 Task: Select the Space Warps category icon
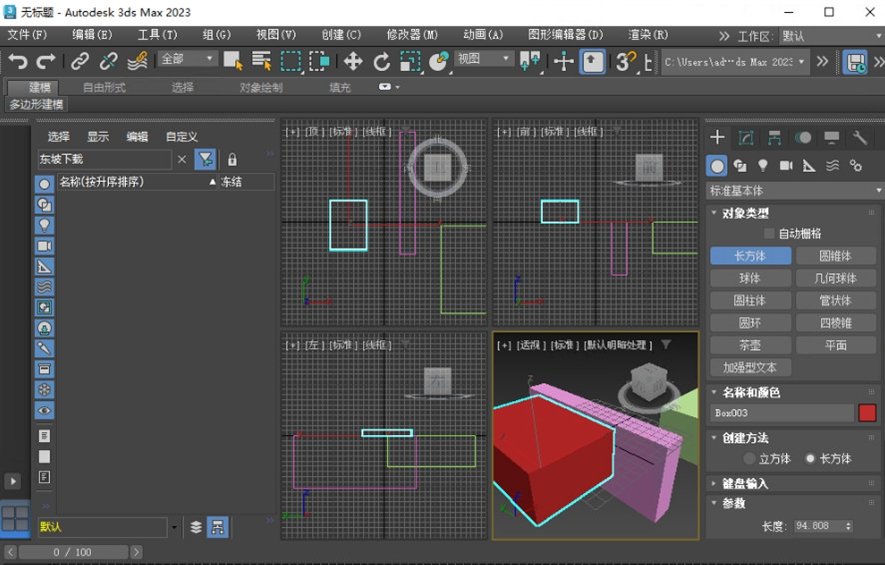tap(833, 165)
